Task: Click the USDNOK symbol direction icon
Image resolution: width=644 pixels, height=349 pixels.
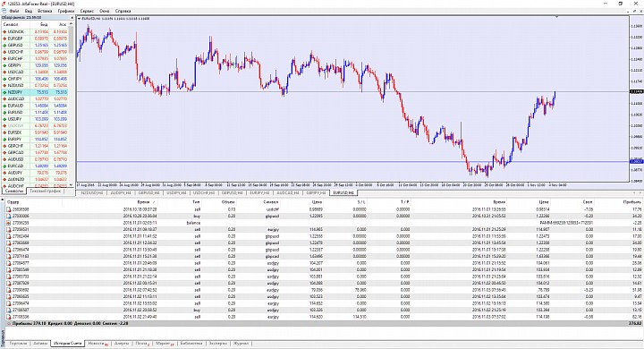Action: (x=4, y=31)
